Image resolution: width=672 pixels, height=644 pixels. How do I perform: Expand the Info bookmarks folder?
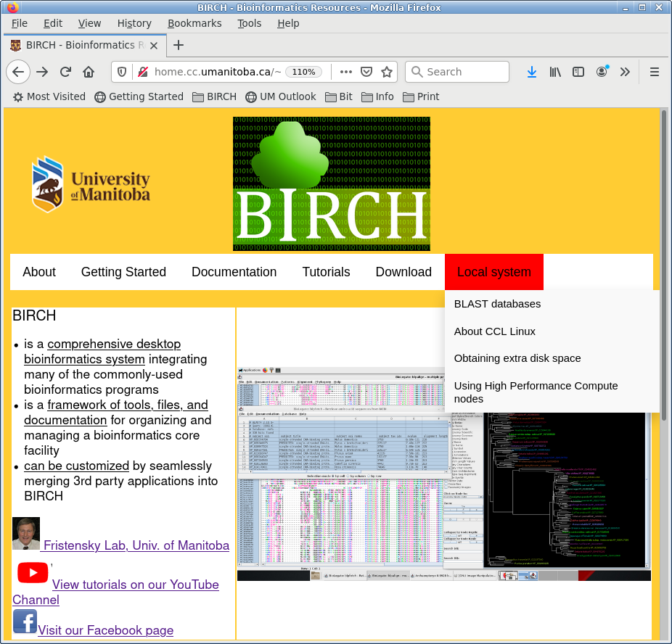pyautogui.click(x=377, y=96)
